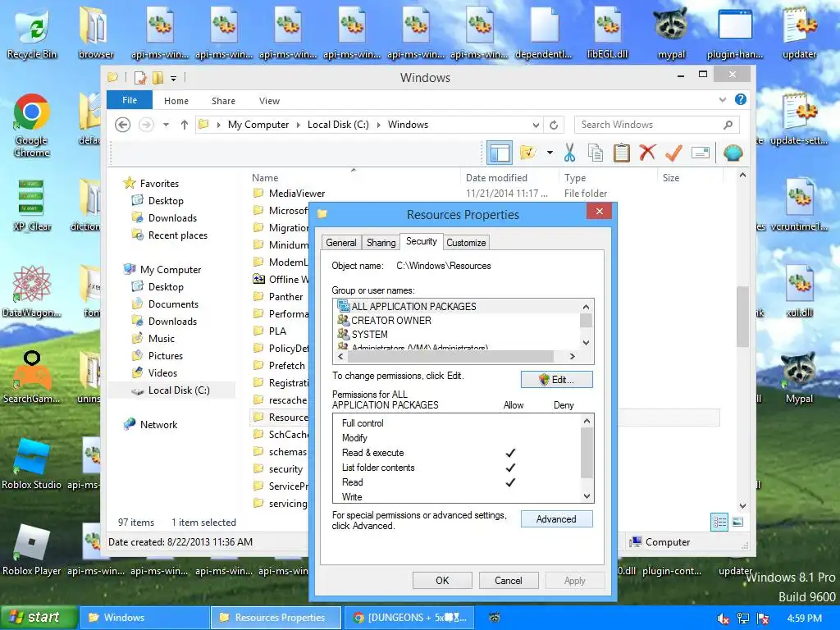Viewport: 840px width, 630px height.
Task: Open update-sett desktop file
Action: pyautogui.click(x=799, y=119)
